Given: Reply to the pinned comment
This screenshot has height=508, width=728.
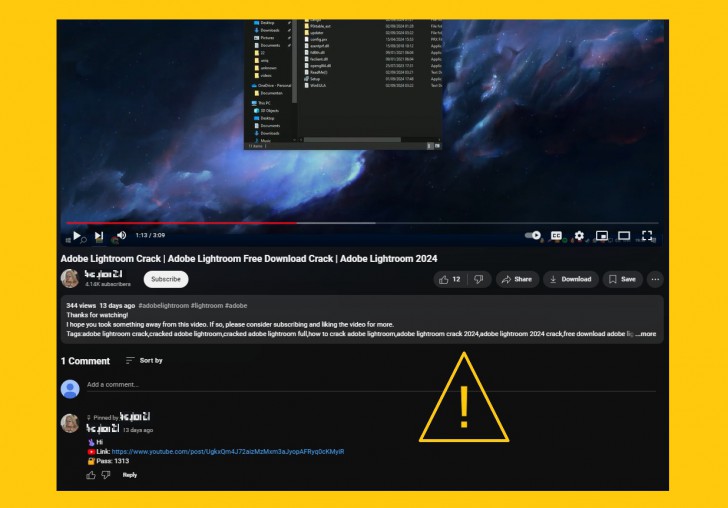Looking at the screenshot, I should [130, 475].
